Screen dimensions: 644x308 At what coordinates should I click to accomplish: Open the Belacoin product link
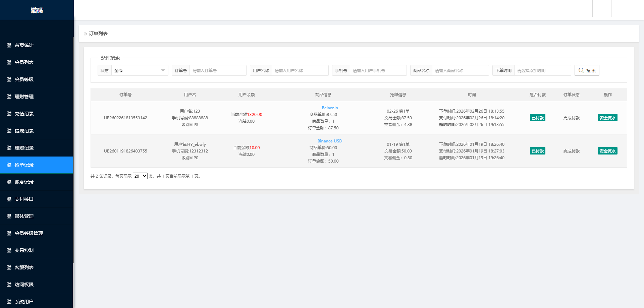[330, 108]
